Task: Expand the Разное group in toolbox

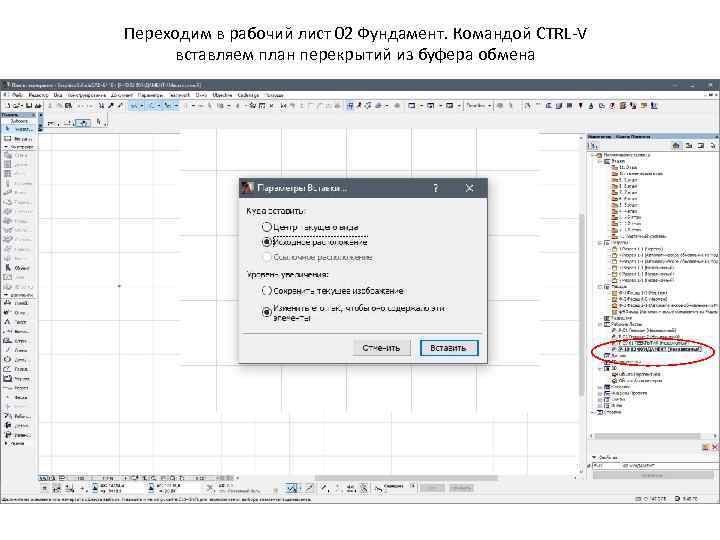Action: click(6, 444)
